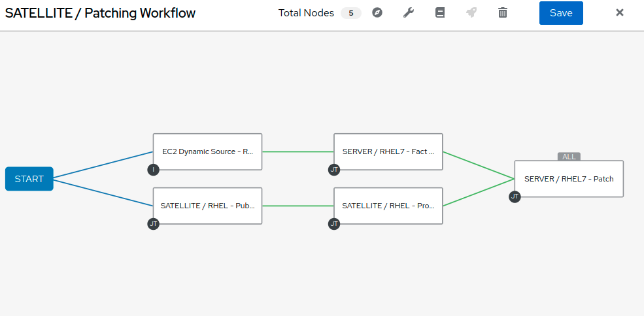This screenshot has height=316, width=644.
Task: Click the SATELLITE / Patching Workflow title
Action: [x=100, y=13]
